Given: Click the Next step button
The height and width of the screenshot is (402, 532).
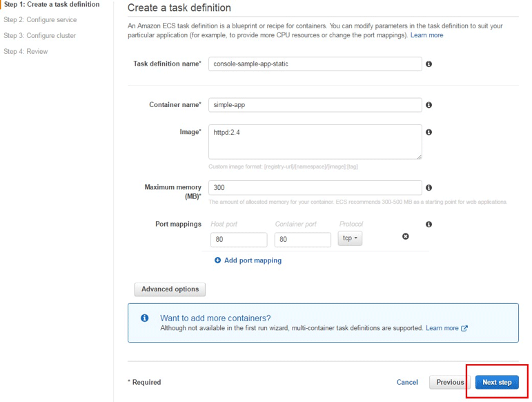Looking at the screenshot, I should point(497,382).
